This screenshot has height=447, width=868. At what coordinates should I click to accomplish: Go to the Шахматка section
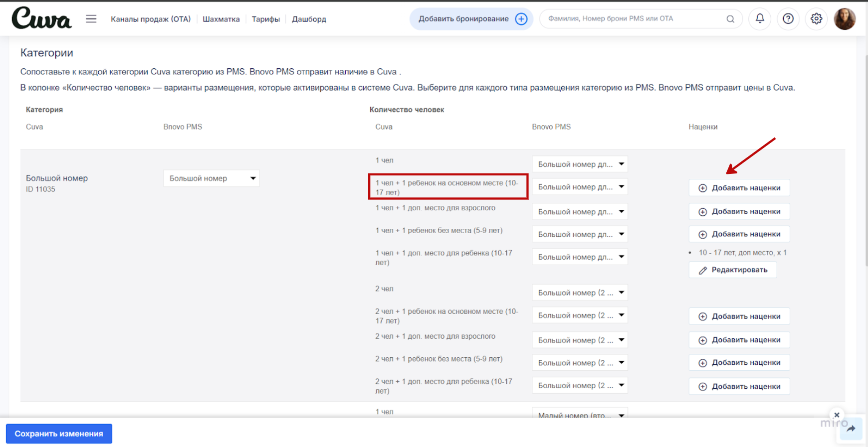point(221,19)
